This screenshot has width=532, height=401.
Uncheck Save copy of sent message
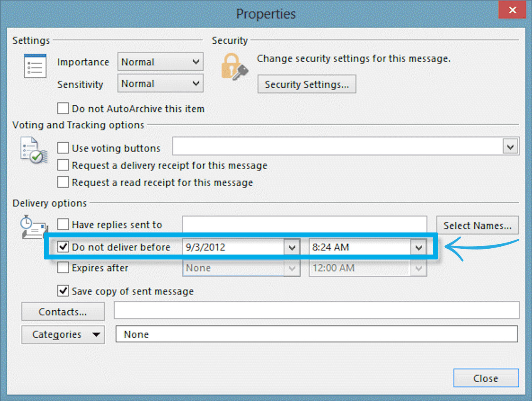(63, 291)
